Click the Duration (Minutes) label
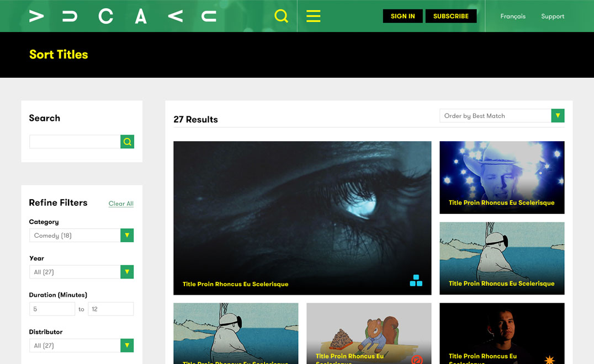The image size is (594, 364). pos(58,295)
